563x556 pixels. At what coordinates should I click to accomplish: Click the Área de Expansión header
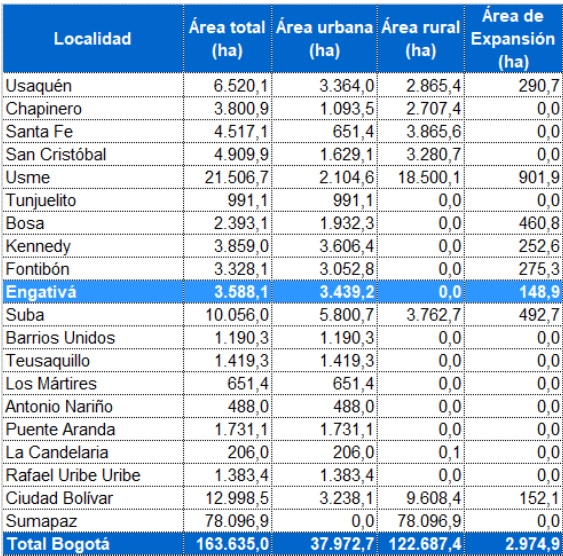tap(513, 39)
